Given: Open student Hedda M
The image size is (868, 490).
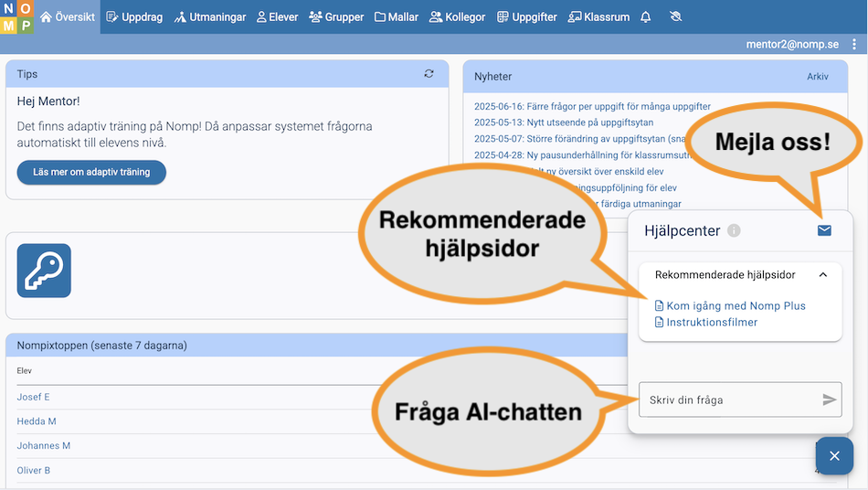Looking at the screenshot, I should tap(37, 421).
